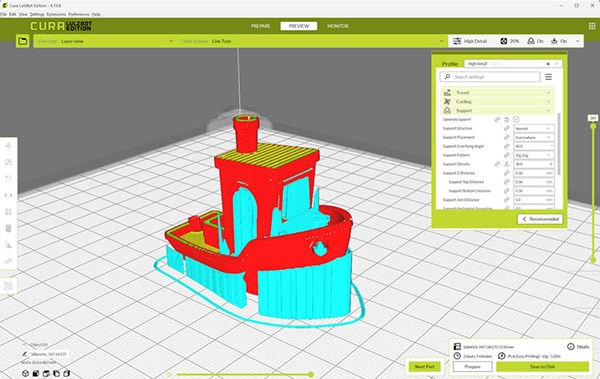Viewport: 600px width, 379px height.
Task: Click the Support Top Distance field
Action: (x=533, y=182)
